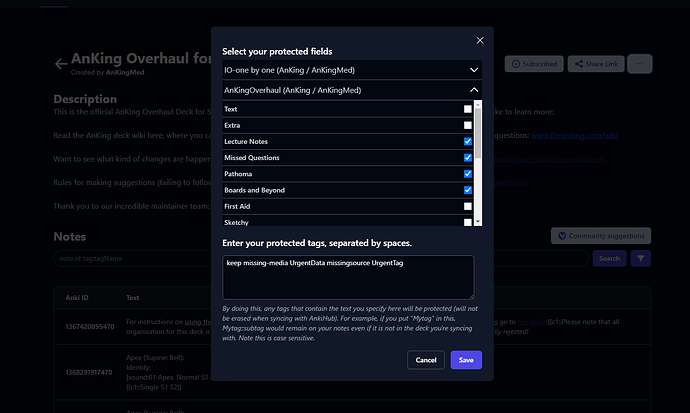Click the Subscribed button
This screenshot has width=690, height=413.
[x=534, y=64]
